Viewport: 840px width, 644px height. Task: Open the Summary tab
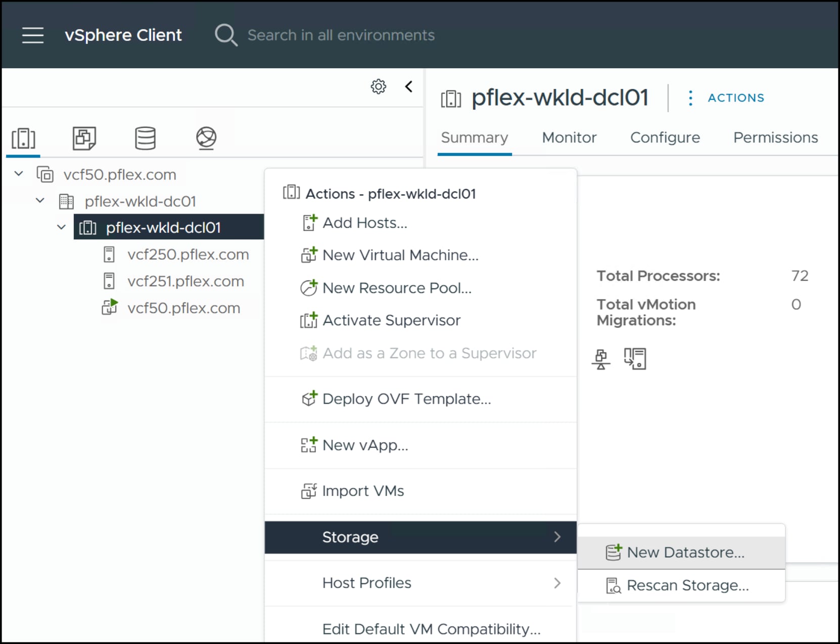(x=475, y=138)
